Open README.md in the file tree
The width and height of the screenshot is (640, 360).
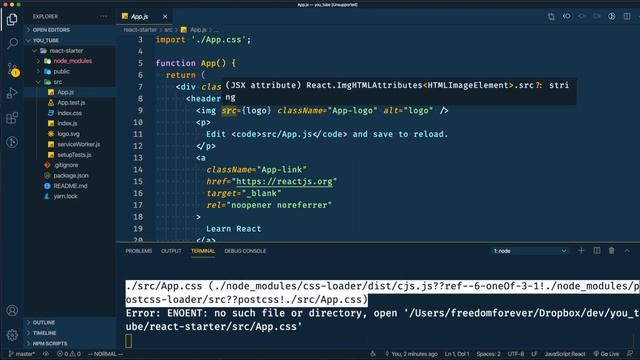point(69,186)
